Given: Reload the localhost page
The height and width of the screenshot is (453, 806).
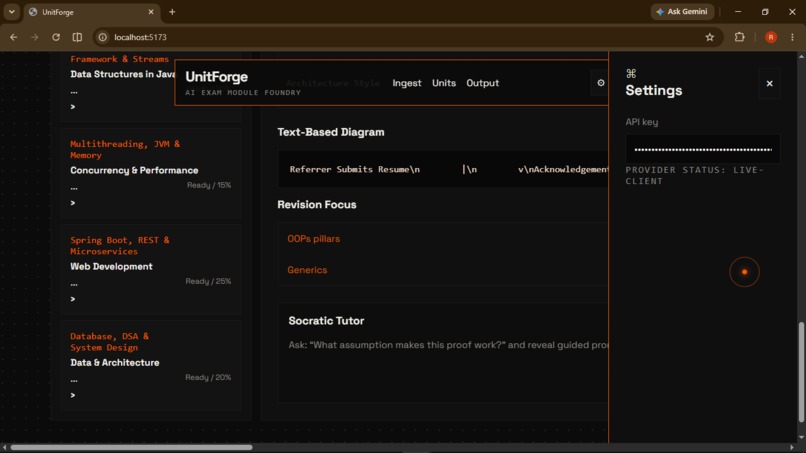Looking at the screenshot, I should click(56, 37).
